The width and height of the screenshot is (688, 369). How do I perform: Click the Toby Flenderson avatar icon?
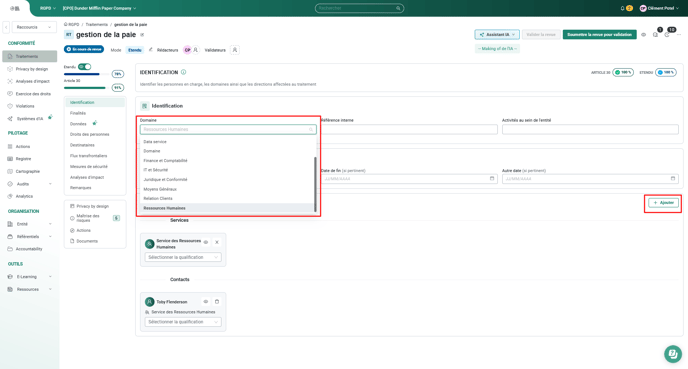coord(150,302)
